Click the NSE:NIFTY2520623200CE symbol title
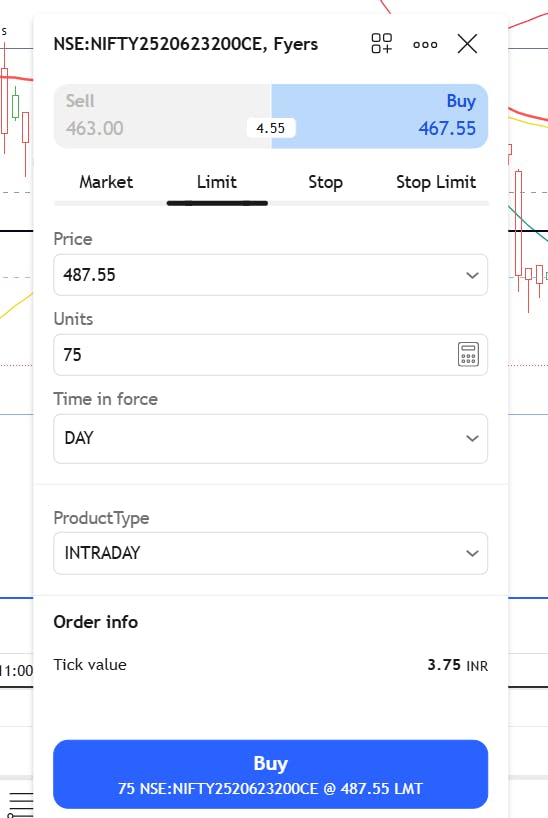 [185, 44]
